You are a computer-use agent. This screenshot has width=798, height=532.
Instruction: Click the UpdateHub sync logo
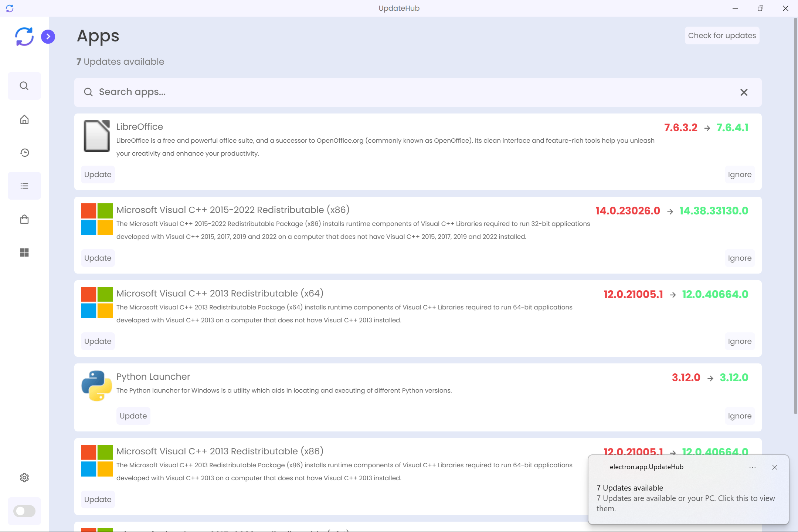(x=24, y=36)
